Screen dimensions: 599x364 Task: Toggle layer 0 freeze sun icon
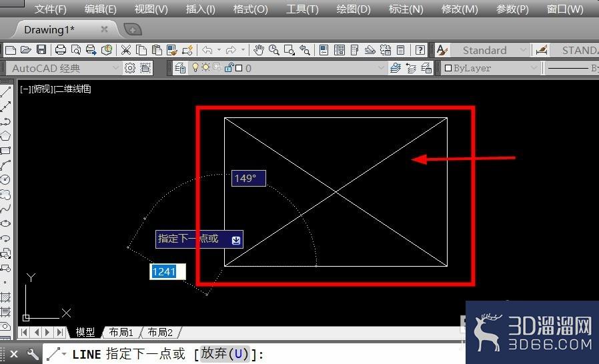[206, 67]
